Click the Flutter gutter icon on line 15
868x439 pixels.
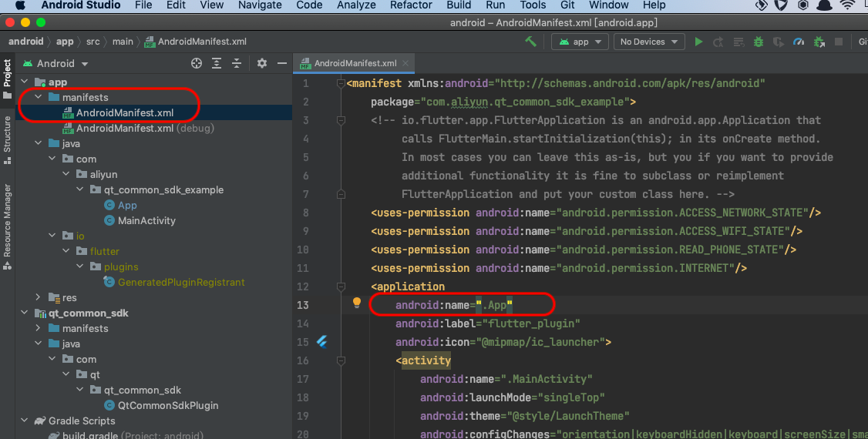(x=321, y=342)
